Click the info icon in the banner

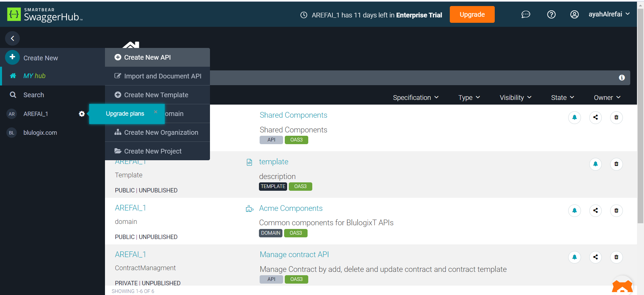click(x=622, y=78)
